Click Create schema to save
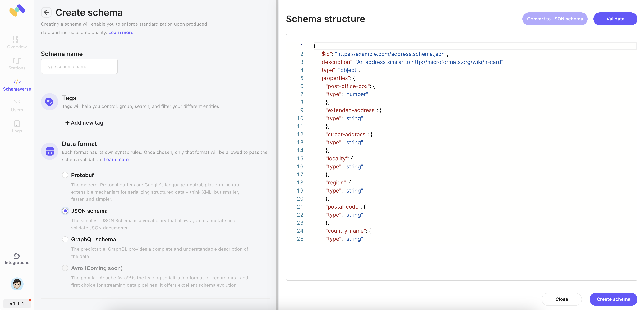 pyautogui.click(x=613, y=299)
